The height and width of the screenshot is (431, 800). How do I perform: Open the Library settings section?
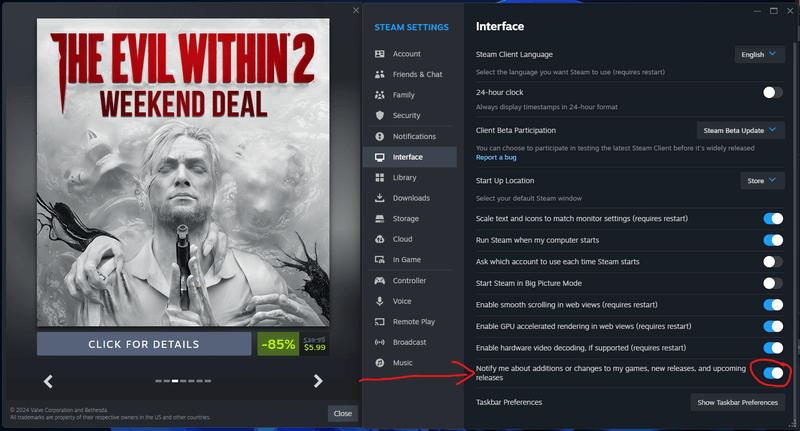(x=410, y=178)
